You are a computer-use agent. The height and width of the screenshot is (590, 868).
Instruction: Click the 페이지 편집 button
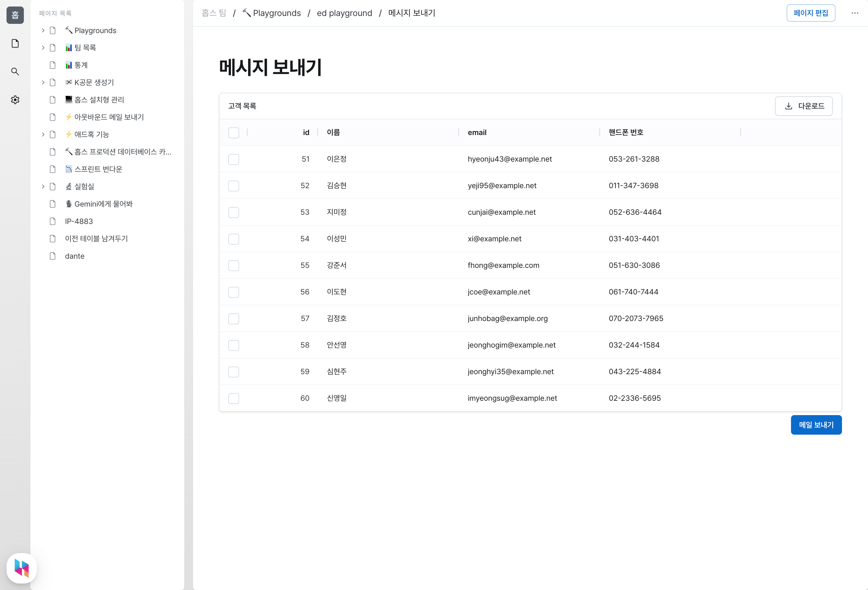click(x=811, y=13)
